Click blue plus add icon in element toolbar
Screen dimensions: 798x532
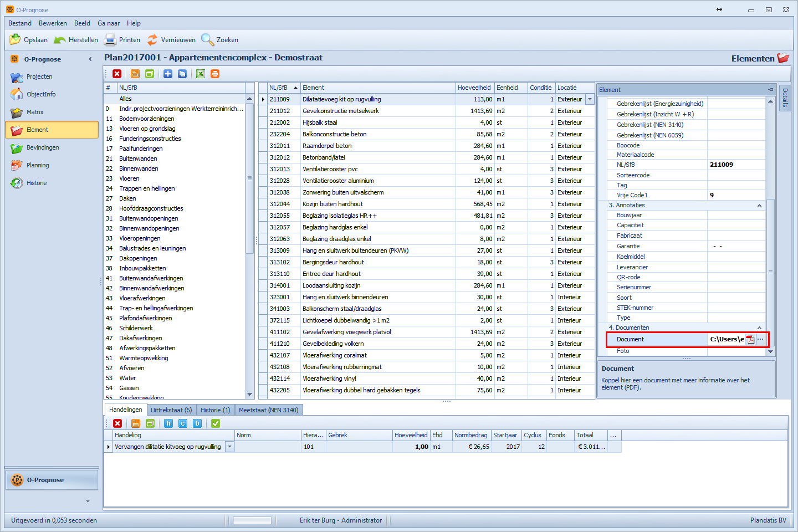tap(168, 74)
